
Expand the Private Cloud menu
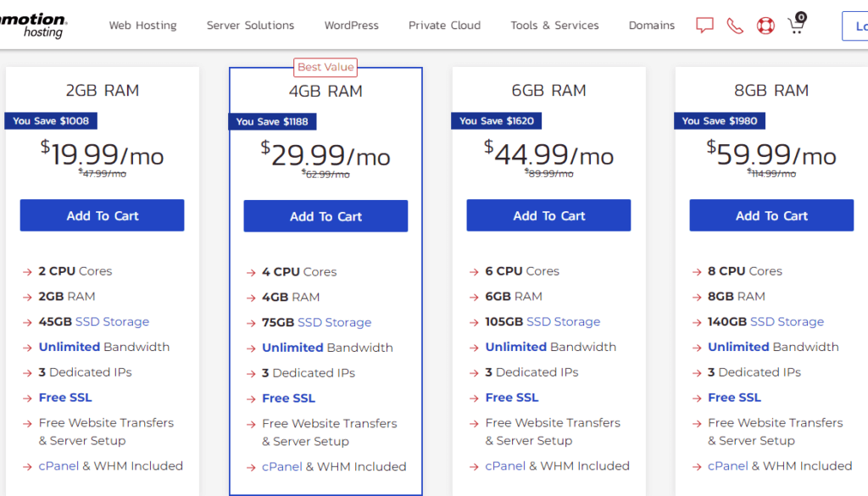click(444, 25)
